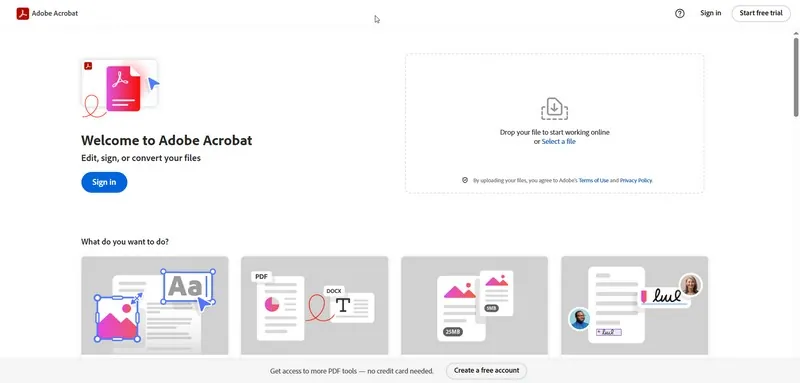Click the shield icon beside upload notice
This screenshot has height=383, width=800.
click(465, 180)
